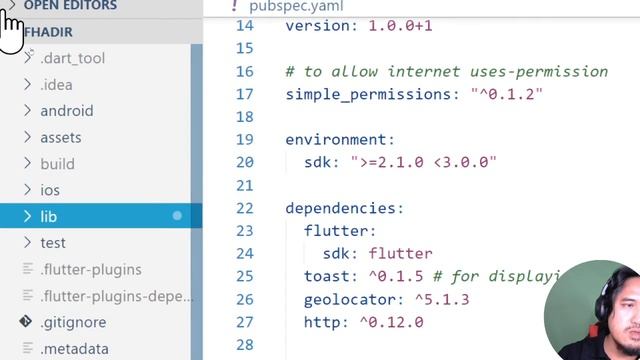Click the "^0.1.2" version string
This screenshot has width=640, height=360.
tap(507, 94)
